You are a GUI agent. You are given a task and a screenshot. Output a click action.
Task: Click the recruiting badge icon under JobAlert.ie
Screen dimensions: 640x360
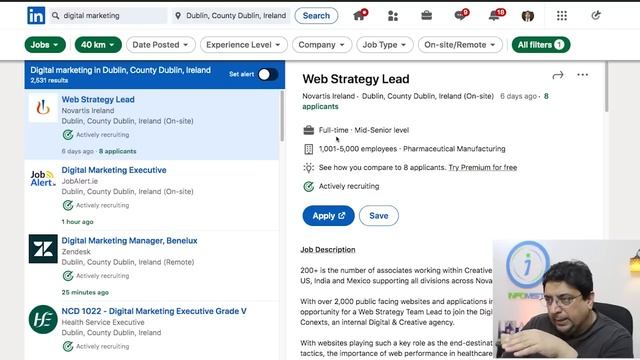(x=68, y=205)
